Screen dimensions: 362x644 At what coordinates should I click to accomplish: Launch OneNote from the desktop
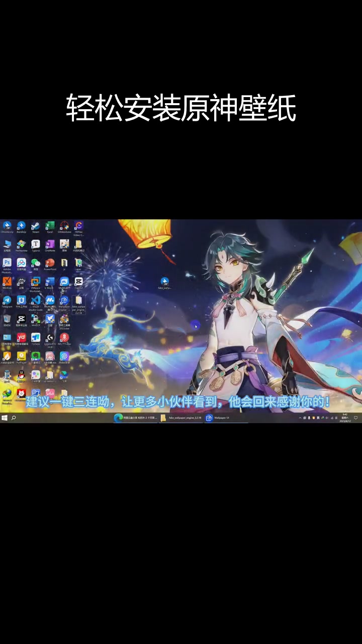coord(50,246)
